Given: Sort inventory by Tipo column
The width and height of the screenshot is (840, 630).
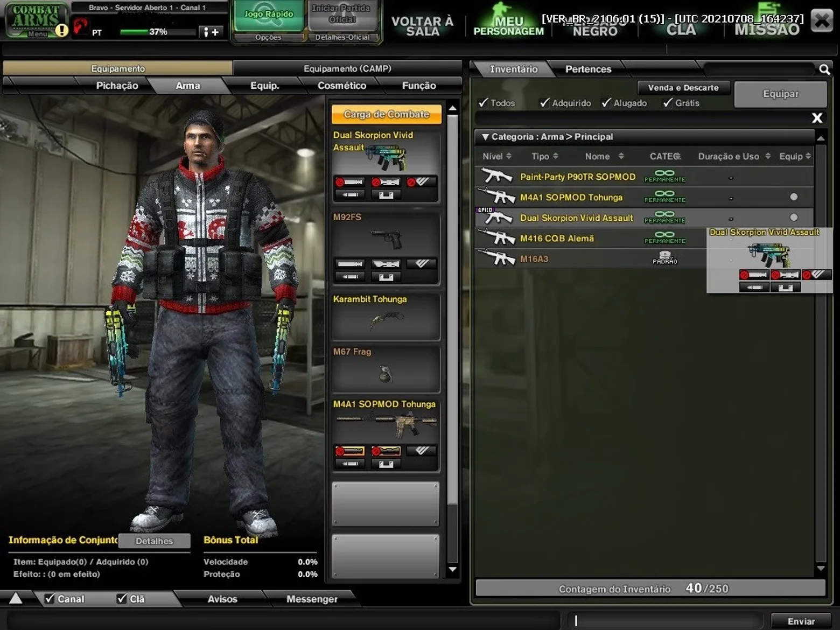Looking at the screenshot, I should point(545,156).
